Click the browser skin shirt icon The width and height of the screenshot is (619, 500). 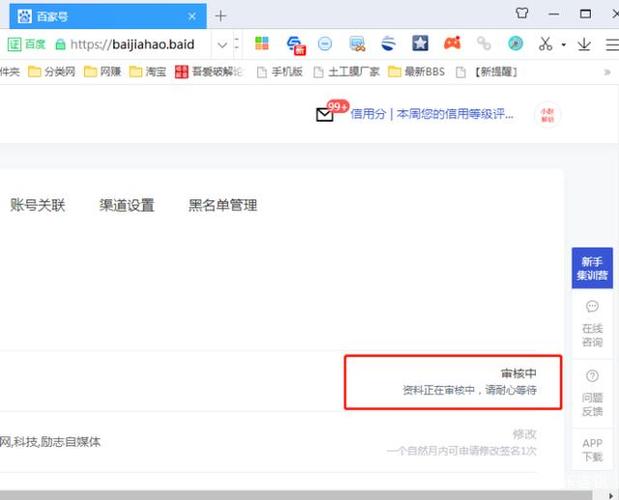pyautogui.click(x=521, y=14)
